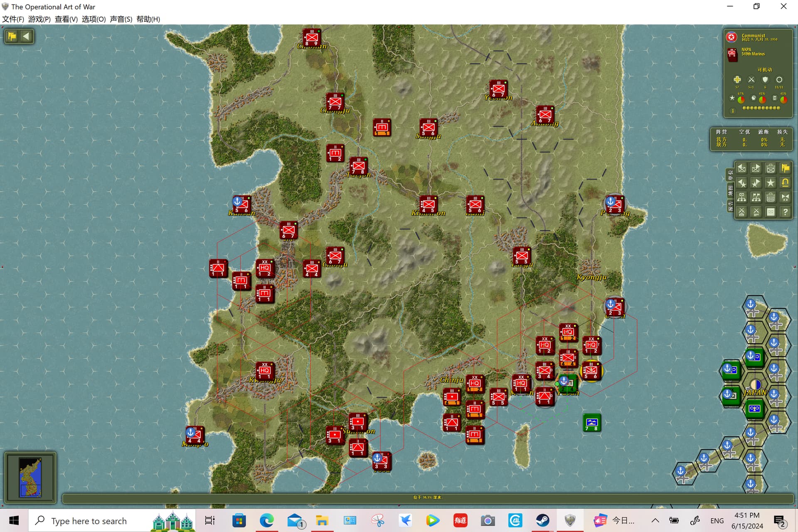The width and height of the screenshot is (798, 532).
Task: Click the yellow flag button top-left
Action: coord(12,36)
